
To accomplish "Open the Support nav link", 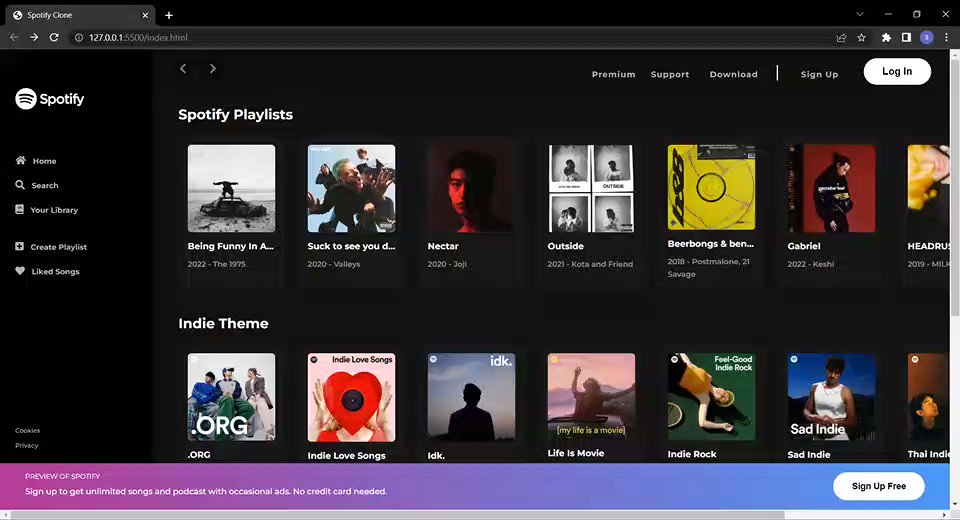I will pos(670,74).
